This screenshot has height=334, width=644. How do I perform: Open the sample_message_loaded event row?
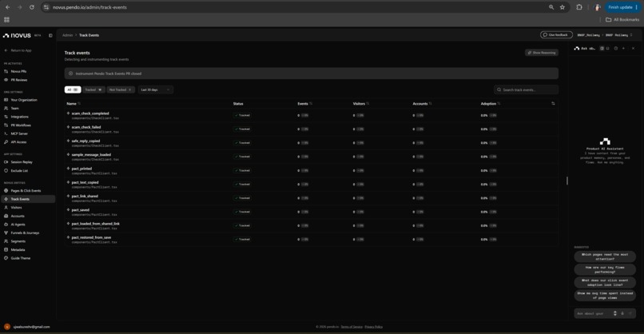coord(312,157)
